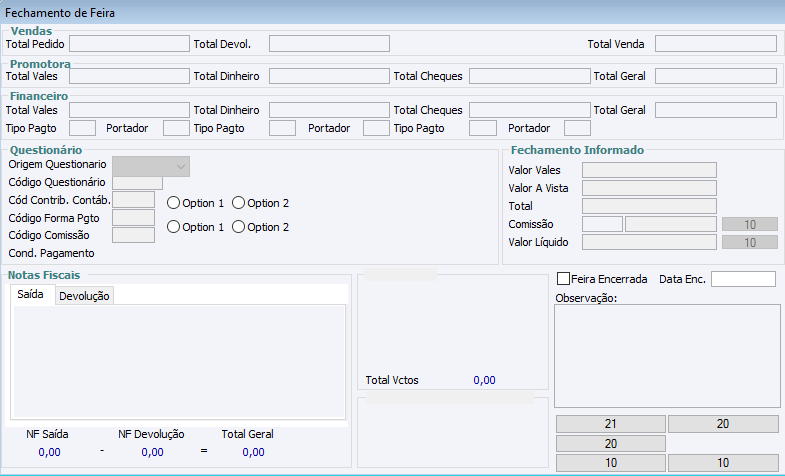This screenshot has height=476, width=785.
Task: Click the Cond. Pagamento label
Action: click(x=52, y=253)
